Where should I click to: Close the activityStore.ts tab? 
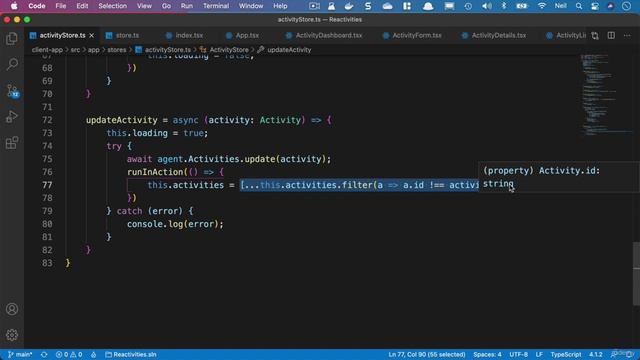pos(92,36)
